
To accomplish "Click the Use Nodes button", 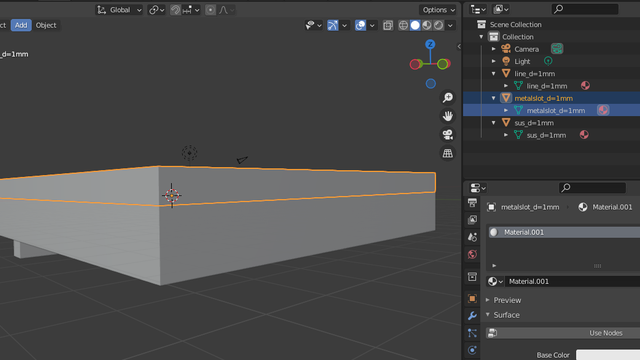I will pos(564,333).
